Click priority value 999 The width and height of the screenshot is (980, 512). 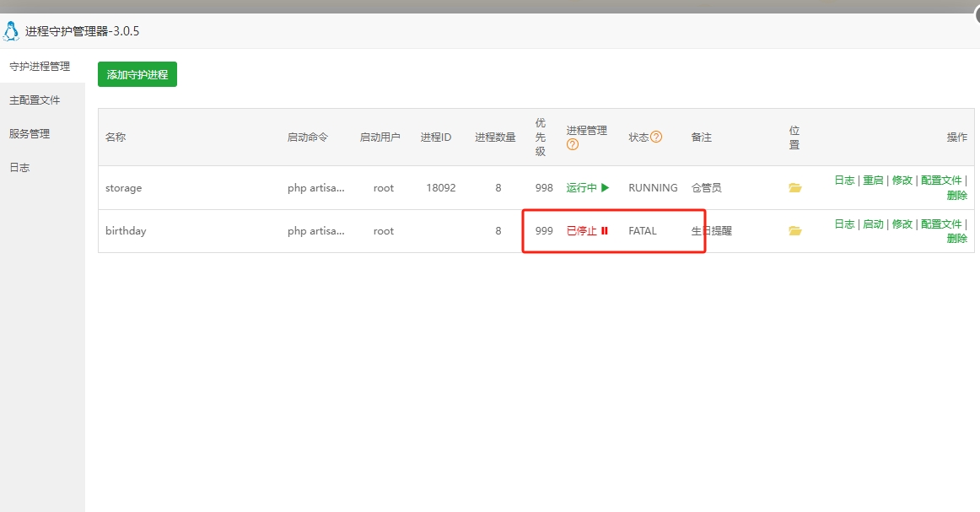[x=544, y=230]
